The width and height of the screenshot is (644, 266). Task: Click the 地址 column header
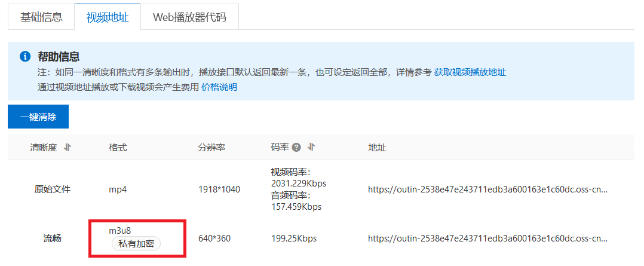[x=377, y=148]
